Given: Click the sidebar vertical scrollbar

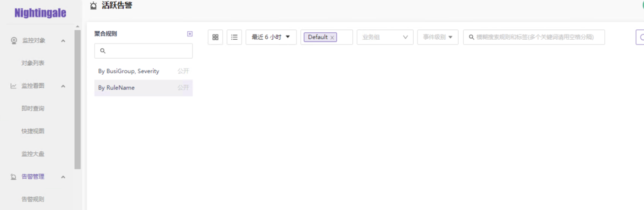Looking at the screenshot, I should 78,99.
